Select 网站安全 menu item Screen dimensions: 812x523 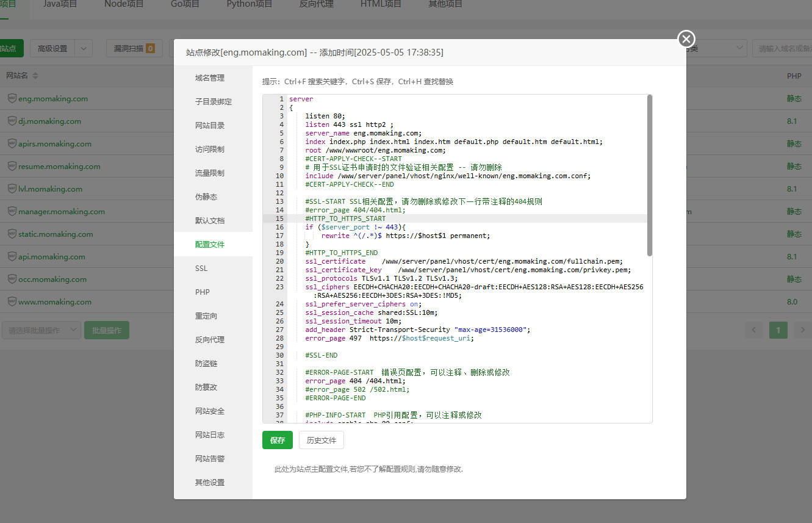pyautogui.click(x=213, y=411)
